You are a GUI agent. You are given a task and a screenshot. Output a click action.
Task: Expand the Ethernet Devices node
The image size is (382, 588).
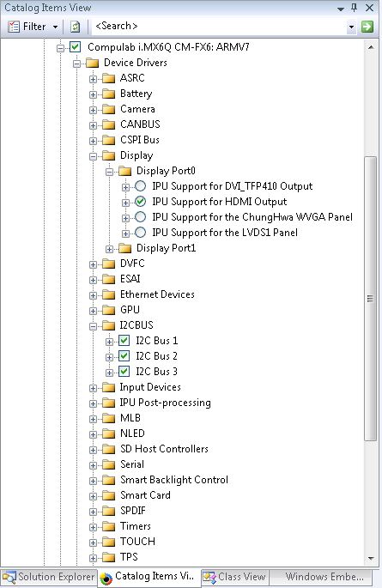93,295
